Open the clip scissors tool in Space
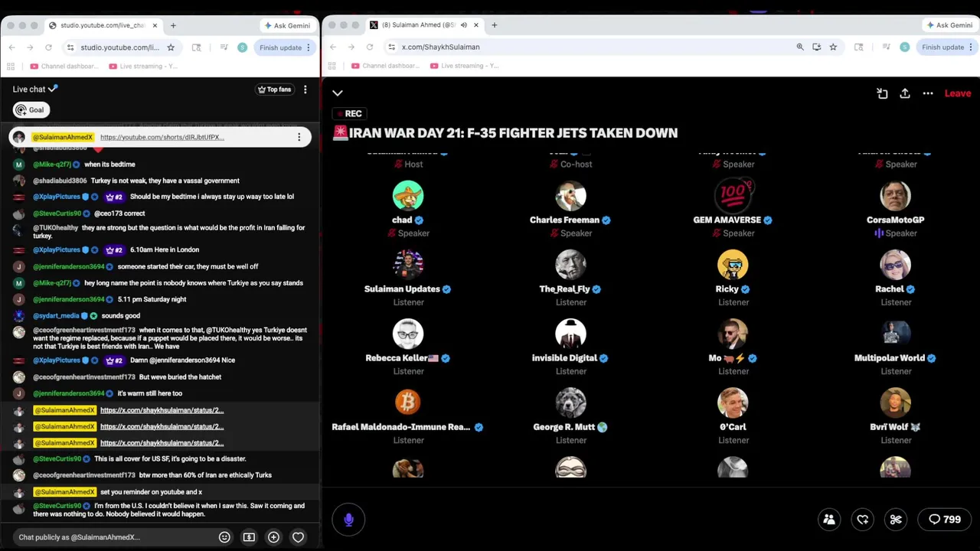 896,520
